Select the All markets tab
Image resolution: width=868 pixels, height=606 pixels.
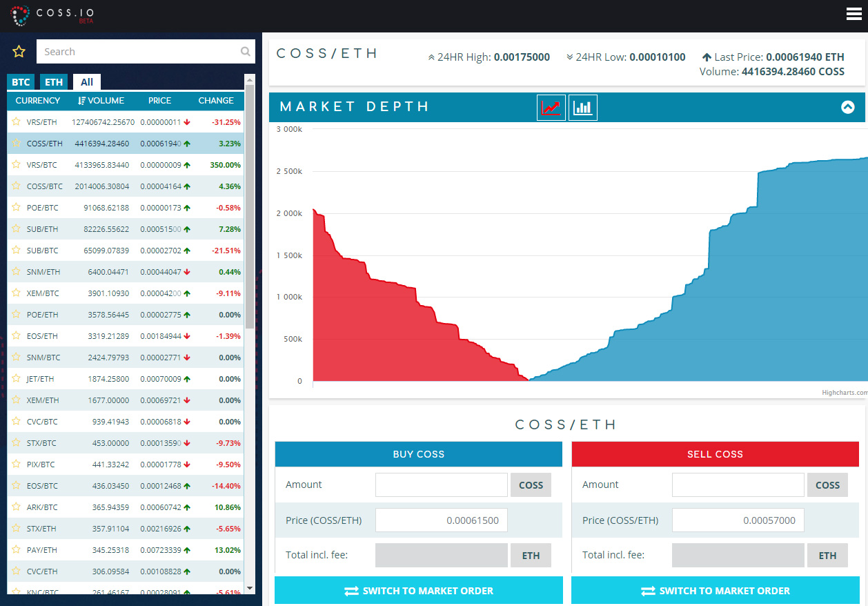[87, 82]
